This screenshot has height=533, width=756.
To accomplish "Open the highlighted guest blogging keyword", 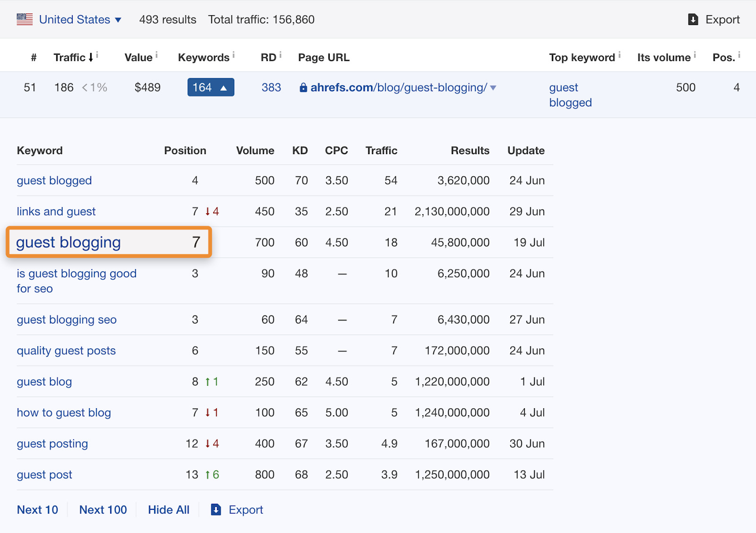I will (68, 242).
